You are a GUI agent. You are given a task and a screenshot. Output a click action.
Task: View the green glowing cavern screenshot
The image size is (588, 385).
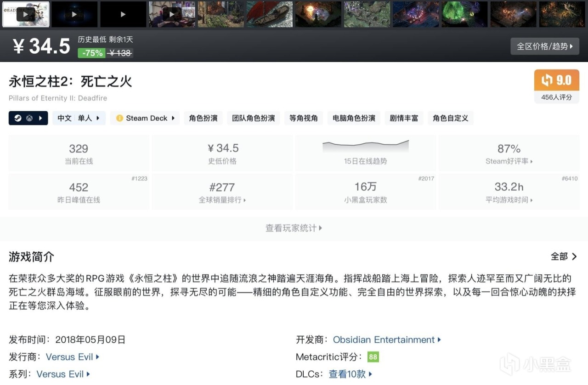tap(464, 14)
